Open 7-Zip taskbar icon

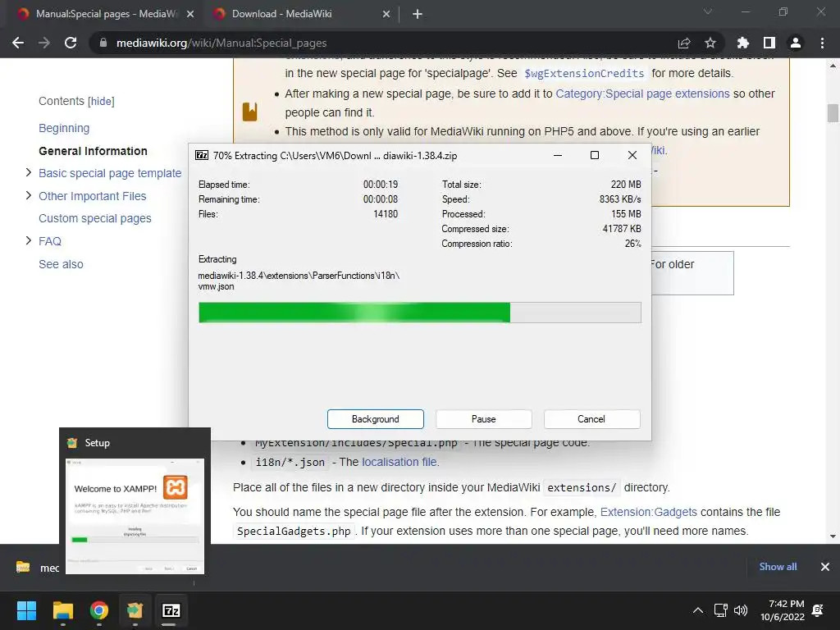171,610
